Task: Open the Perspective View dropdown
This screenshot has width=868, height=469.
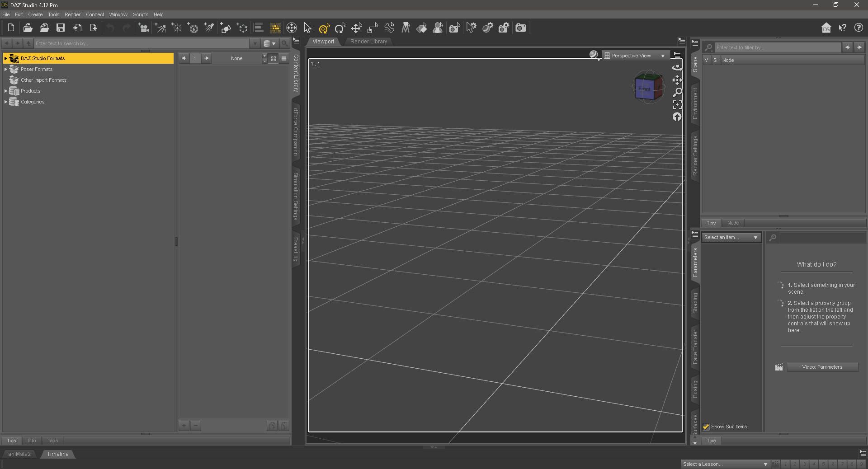Action: coord(635,55)
